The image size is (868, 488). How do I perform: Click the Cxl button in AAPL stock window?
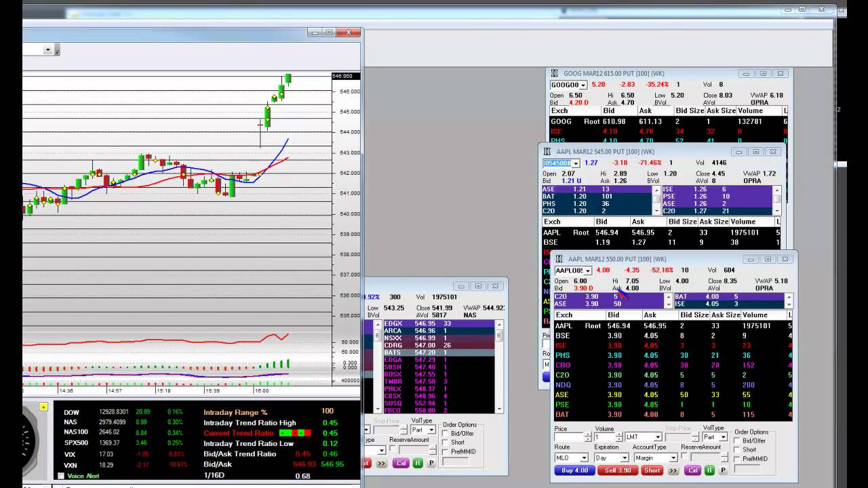click(x=401, y=463)
